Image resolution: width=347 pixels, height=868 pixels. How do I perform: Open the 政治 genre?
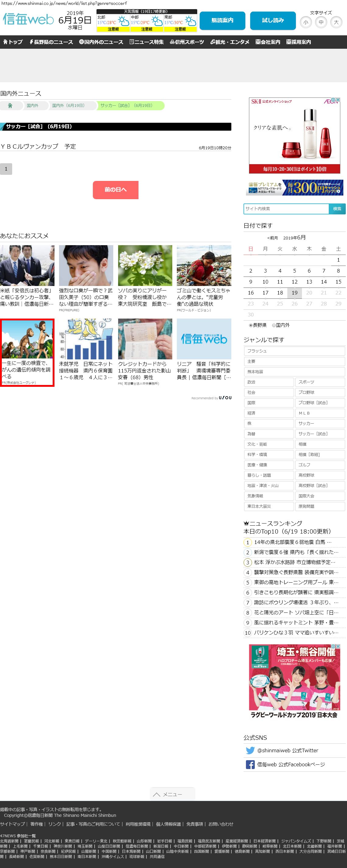tap(269, 382)
